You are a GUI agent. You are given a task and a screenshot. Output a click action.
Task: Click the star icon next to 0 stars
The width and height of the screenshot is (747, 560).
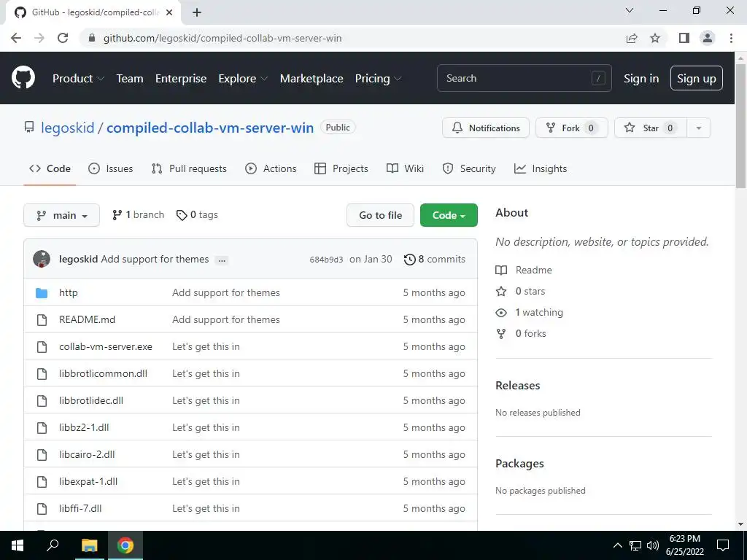tap(501, 292)
